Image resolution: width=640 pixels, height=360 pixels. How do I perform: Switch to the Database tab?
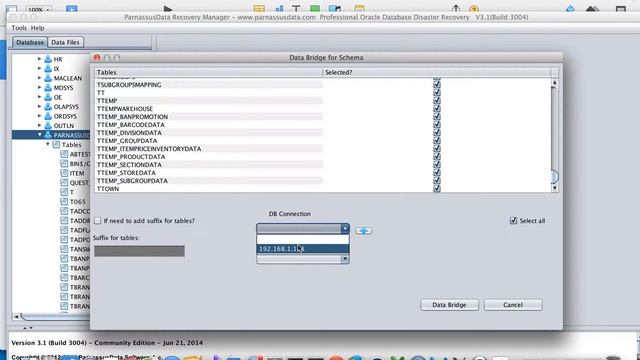click(x=30, y=42)
